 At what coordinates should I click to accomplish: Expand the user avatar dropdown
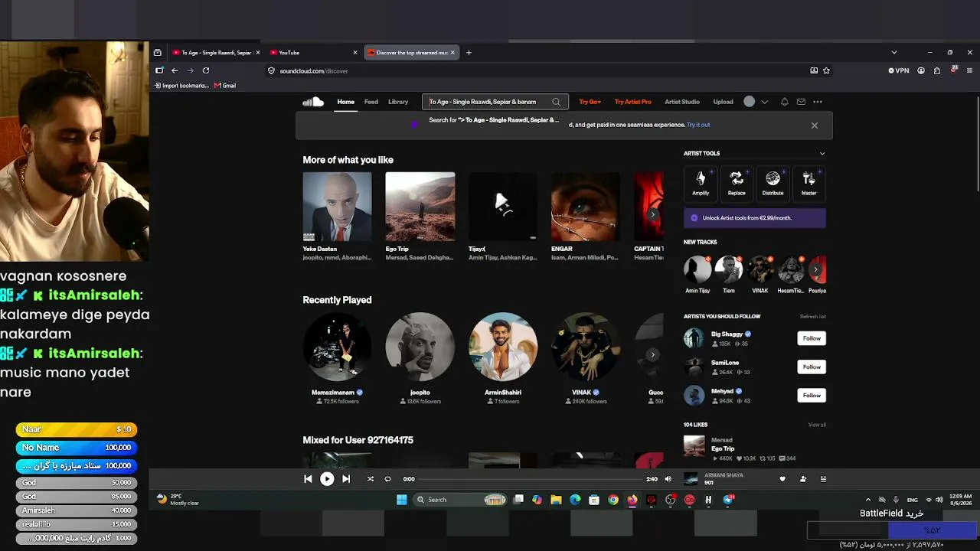(764, 102)
